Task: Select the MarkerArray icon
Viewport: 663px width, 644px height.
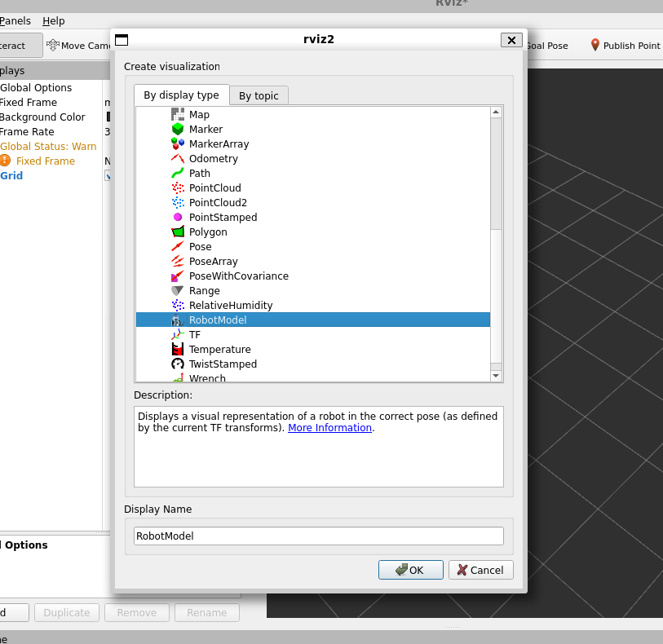Action: [178, 143]
